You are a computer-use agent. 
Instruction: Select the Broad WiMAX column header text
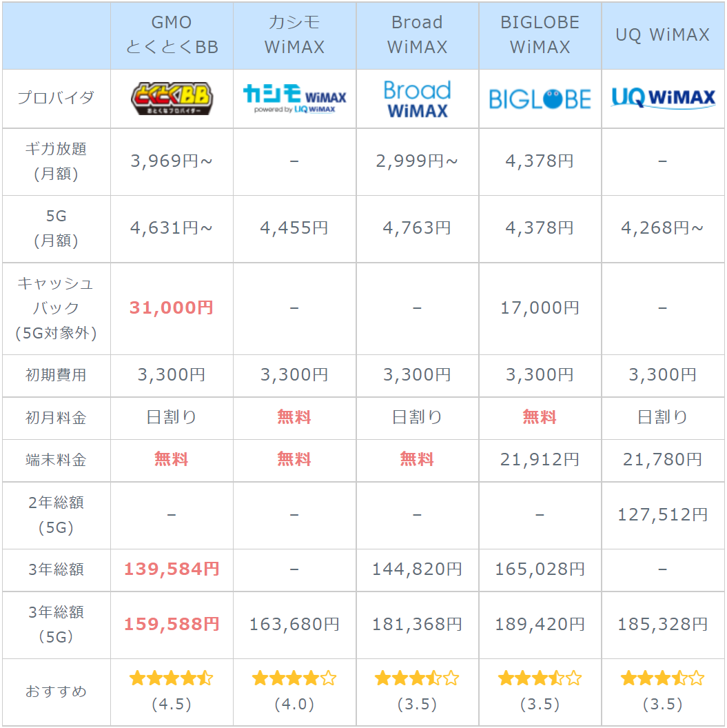(417, 35)
